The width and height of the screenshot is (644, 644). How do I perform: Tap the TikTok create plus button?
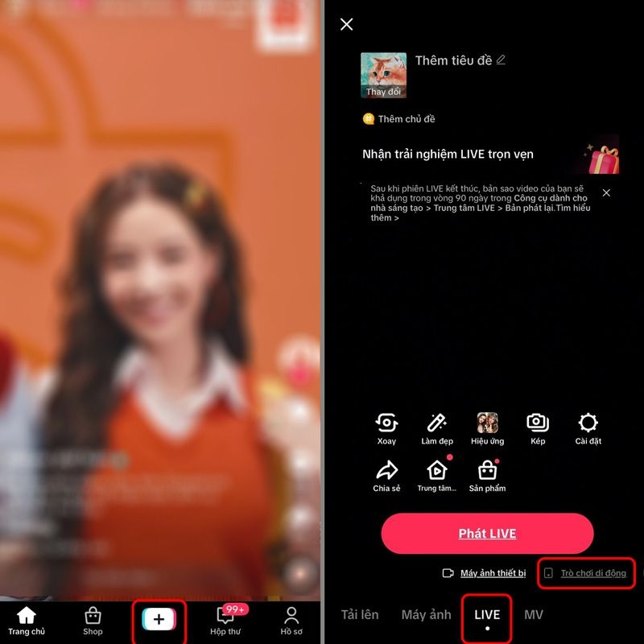(160, 620)
